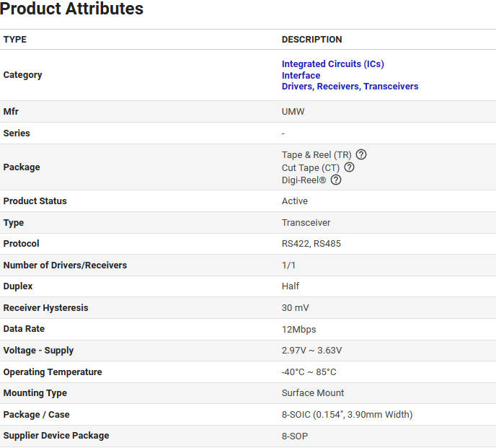Click the help icon beside Tape & Reel (TR)
Viewport: 496px width, 448px height.
point(361,154)
